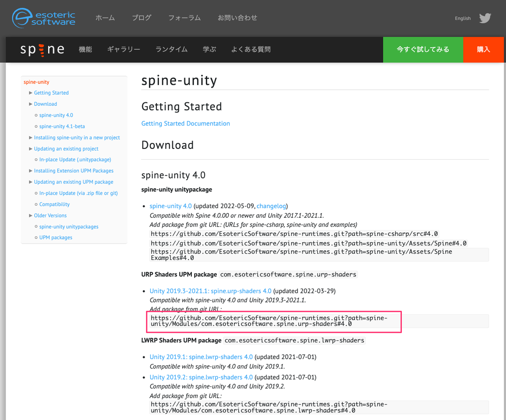Screen dimensions: 506x420
Task: Click the spine-unity page heading
Action: click(179, 80)
